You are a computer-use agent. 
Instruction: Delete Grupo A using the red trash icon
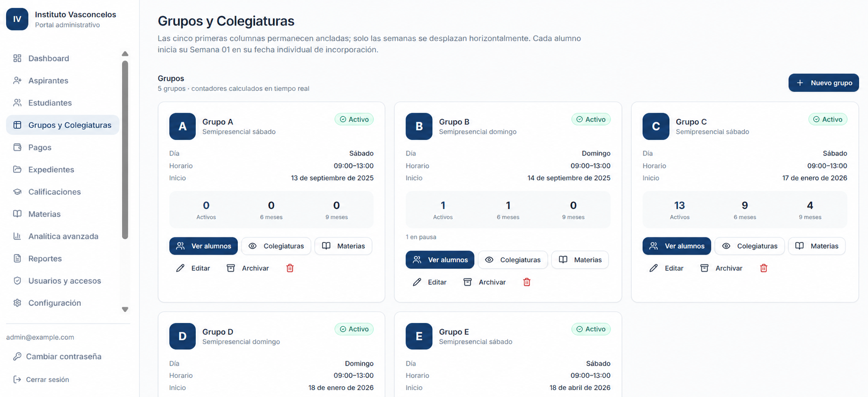(x=290, y=268)
